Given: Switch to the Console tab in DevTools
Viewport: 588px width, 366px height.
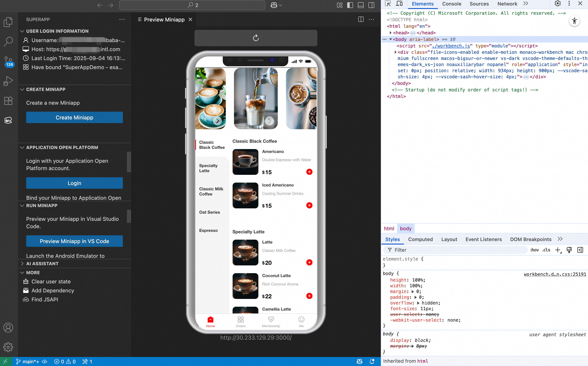Looking at the screenshot, I should tap(451, 4).
